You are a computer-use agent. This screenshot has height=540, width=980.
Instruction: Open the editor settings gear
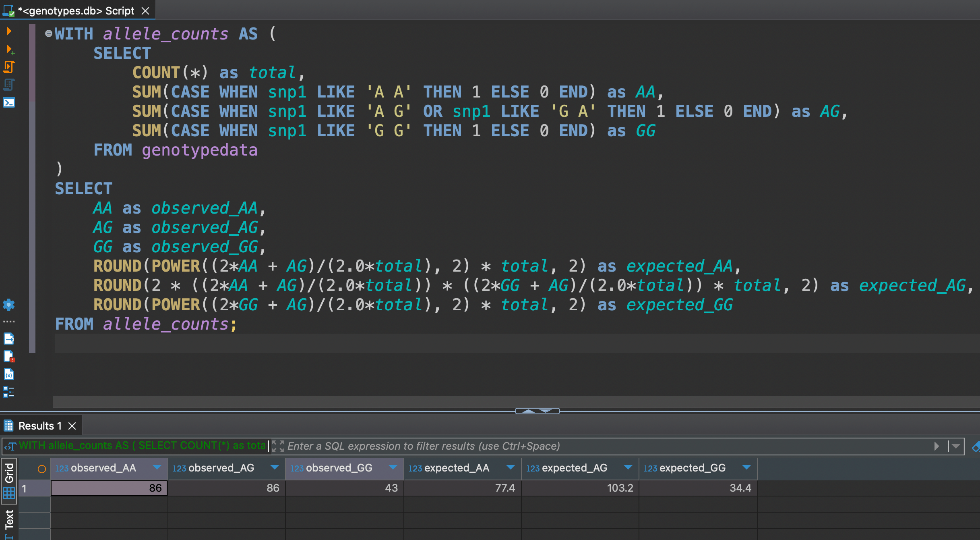[9, 305]
